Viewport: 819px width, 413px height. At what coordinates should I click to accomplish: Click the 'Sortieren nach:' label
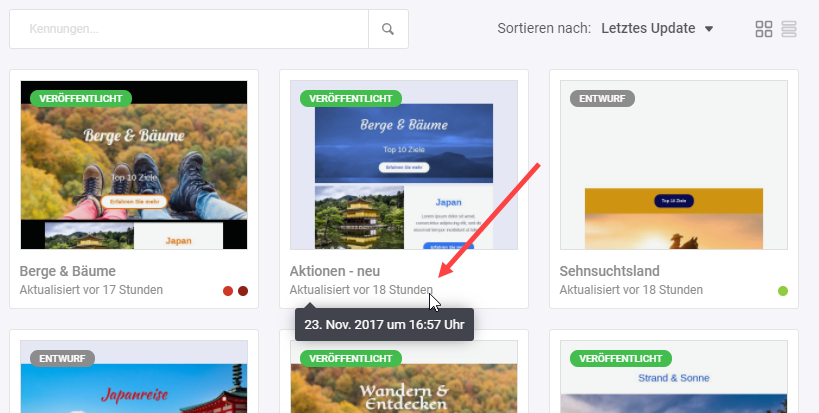coord(544,28)
